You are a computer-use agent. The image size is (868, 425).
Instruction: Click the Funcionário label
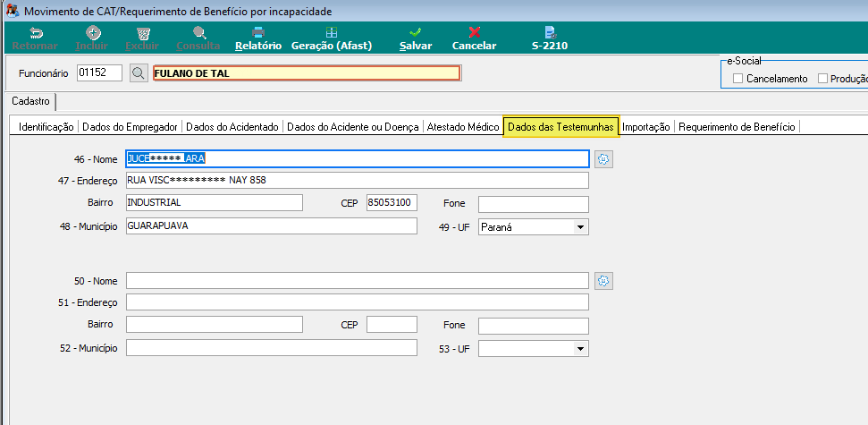43,73
